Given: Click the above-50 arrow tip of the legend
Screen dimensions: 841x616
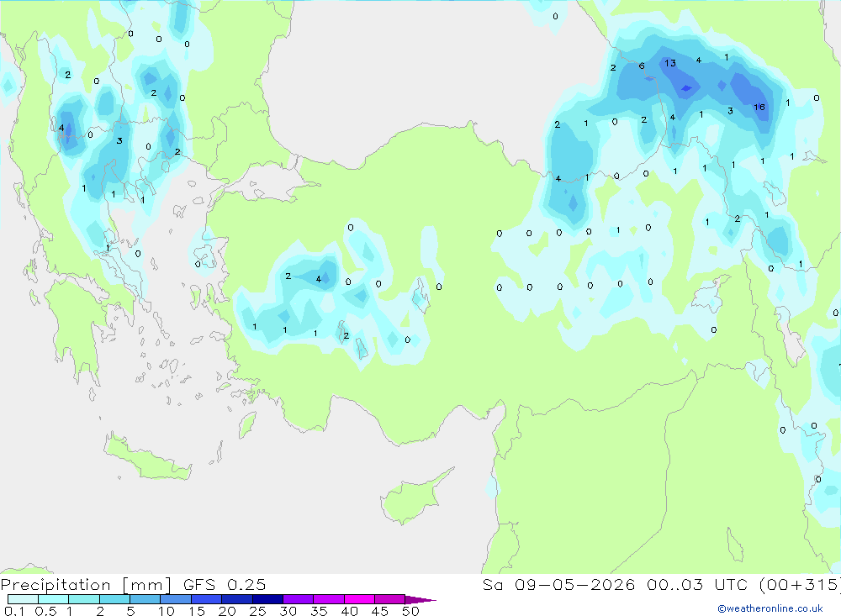Looking at the screenshot, I should 420,599.
